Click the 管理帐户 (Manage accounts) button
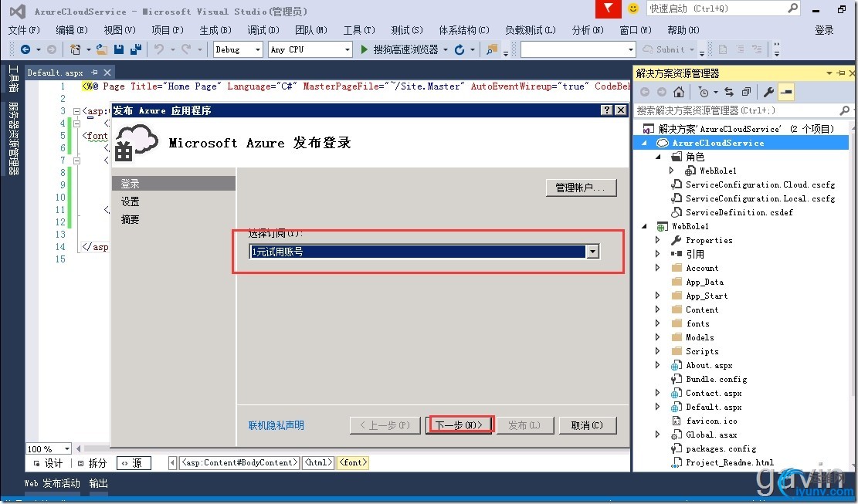The height and width of the screenshot is (504, 858). pos(581,188)
